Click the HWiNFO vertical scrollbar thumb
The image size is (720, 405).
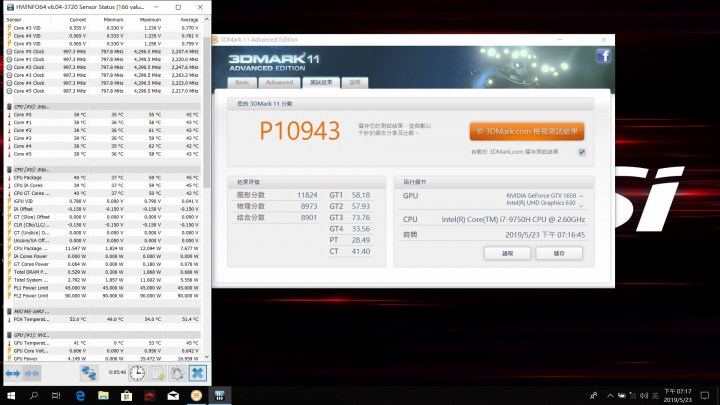[x=206, y=112]
